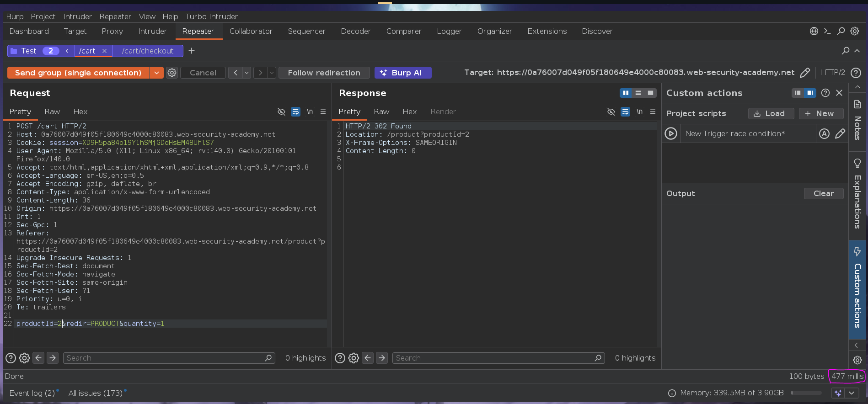Toggle hidden characters eye in Response
This screenshot has width=868, height=404.
click(x=611, y=112)
